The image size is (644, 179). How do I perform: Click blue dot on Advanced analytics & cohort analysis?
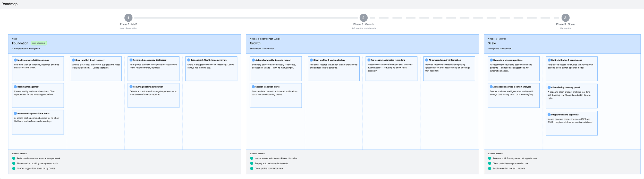pos(491,87)
